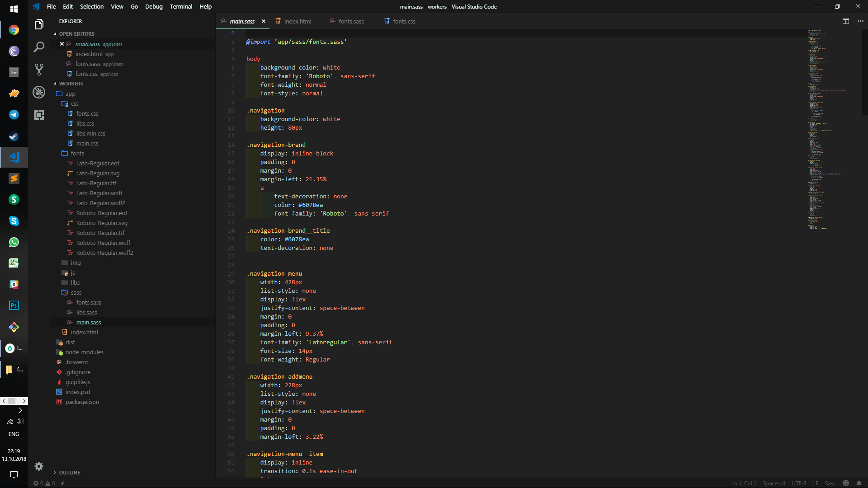Open Excel from the taskbar
Image resolution: width=868 pixels, height=488 pixels.
(14, 263)
